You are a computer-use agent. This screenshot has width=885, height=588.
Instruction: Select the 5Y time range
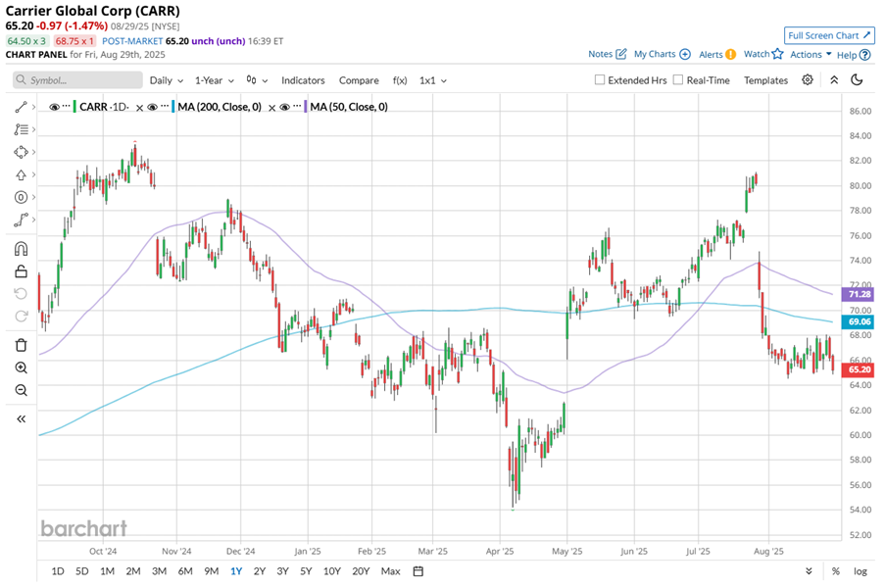pyautogui.click(x=306, y=571)
